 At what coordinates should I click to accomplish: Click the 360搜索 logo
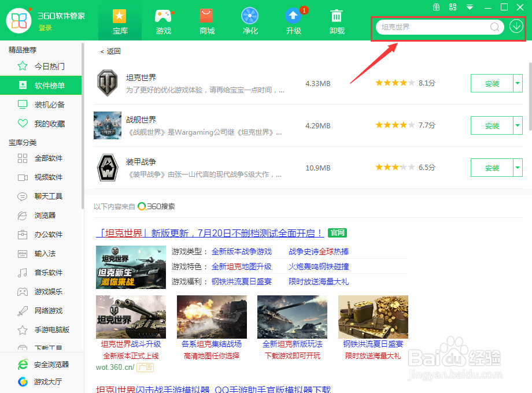156,206
